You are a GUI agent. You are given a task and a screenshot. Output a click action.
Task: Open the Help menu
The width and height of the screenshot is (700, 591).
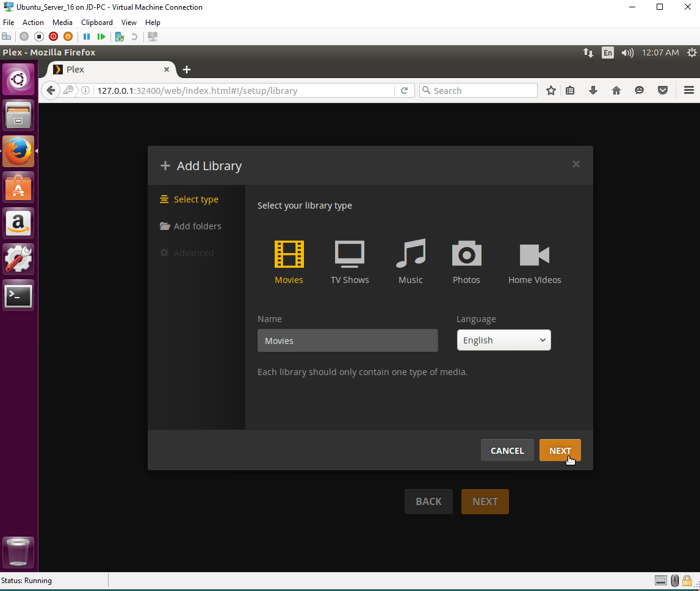point(153,23)
